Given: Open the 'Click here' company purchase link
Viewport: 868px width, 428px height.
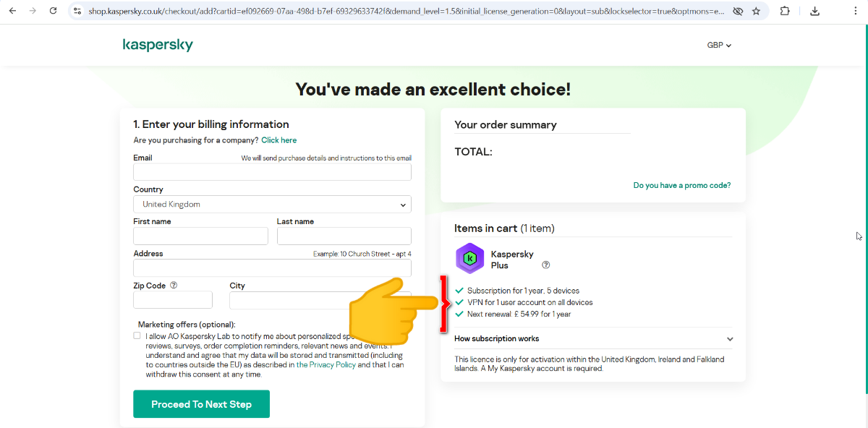Looking at the screenshot, I should coord(278,140).
